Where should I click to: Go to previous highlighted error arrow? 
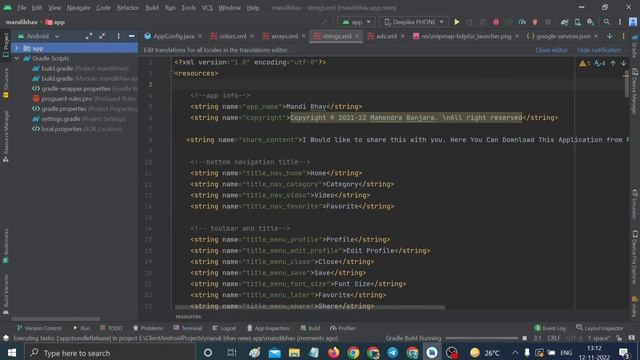coord(613,63)
